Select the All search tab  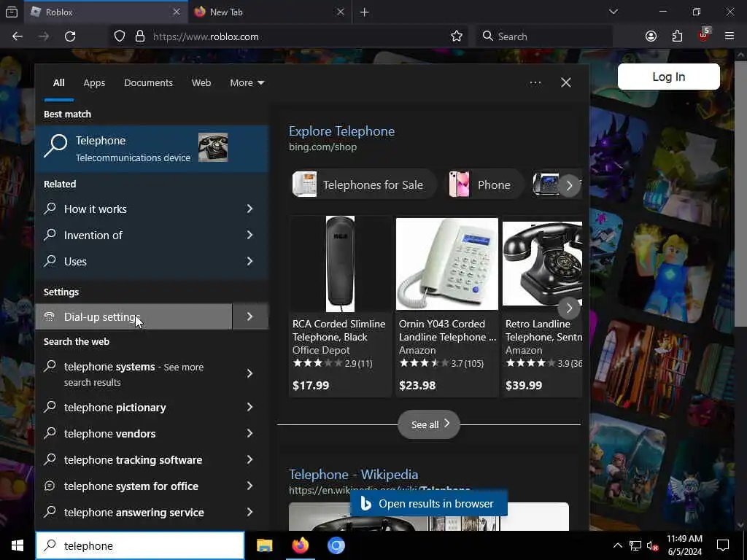click(59, 83)
